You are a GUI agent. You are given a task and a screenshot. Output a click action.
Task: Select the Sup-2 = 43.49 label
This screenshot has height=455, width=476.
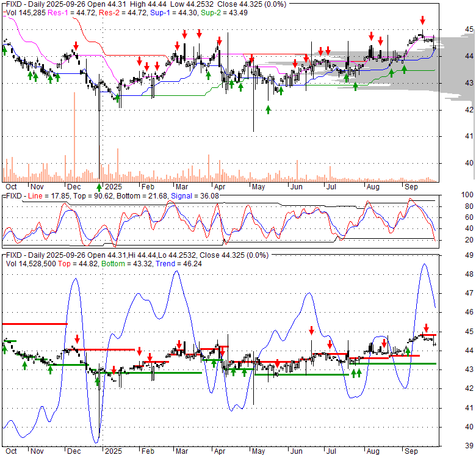tap(225, 13)
